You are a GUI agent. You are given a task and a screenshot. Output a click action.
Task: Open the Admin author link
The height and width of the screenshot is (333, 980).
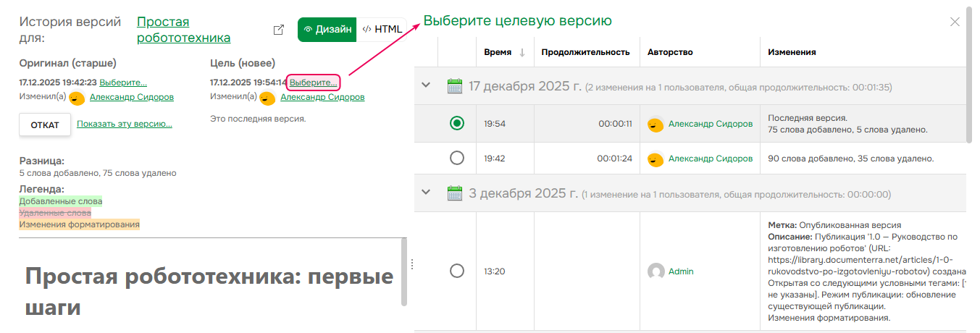(x=681, y=271)
